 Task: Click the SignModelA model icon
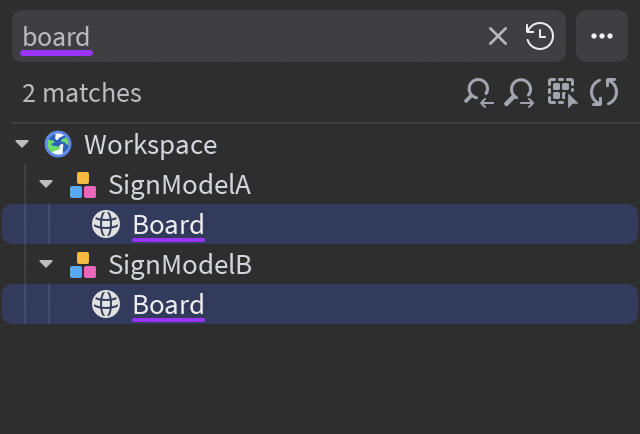(x=82, y=185)
